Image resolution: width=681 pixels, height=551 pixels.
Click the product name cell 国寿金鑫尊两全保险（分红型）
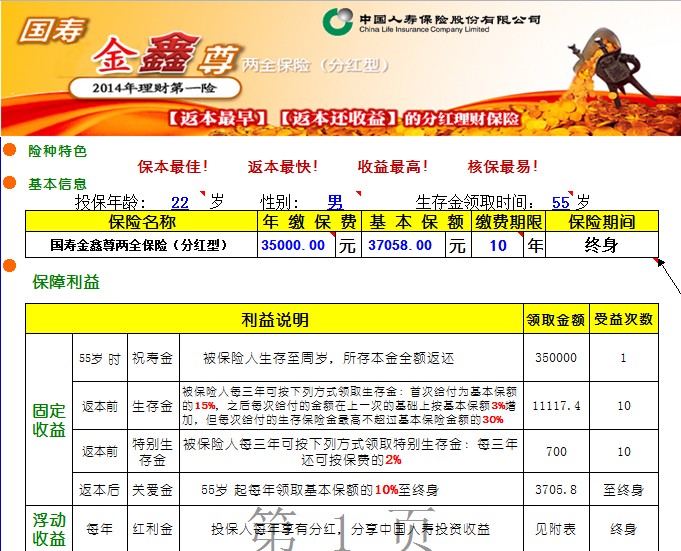(x=142, y=245)
